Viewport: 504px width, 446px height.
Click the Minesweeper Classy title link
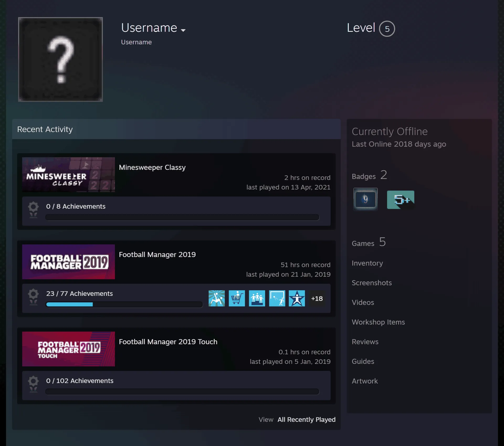[x=152, y=167]
